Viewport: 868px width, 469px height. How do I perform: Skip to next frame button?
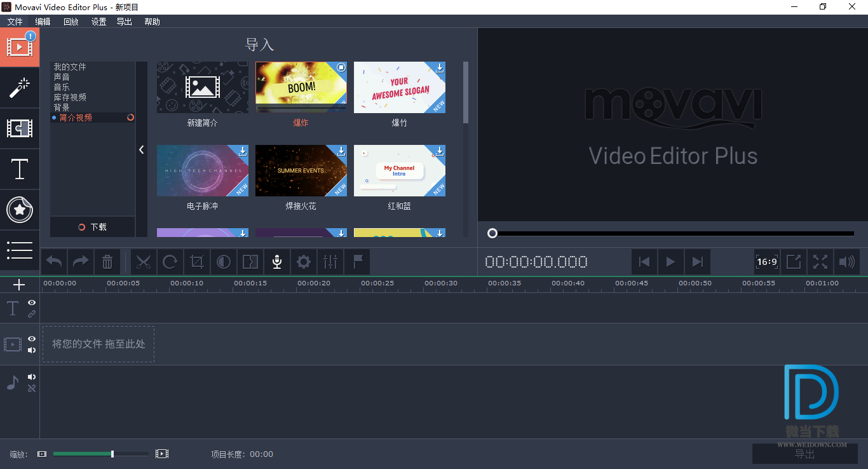click(697, 262)
